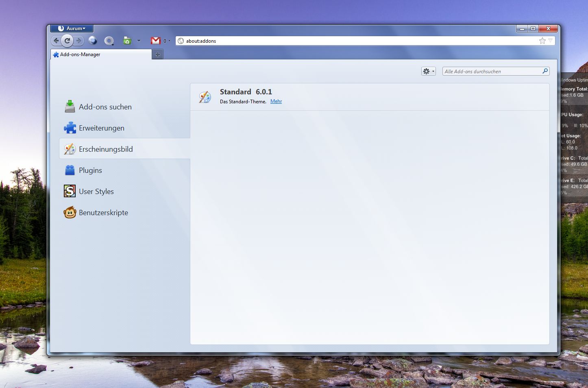Viewport: 588px width, 388px height.
Task: Click the Standard theme palette icon
Action: (x=205, y=97)
